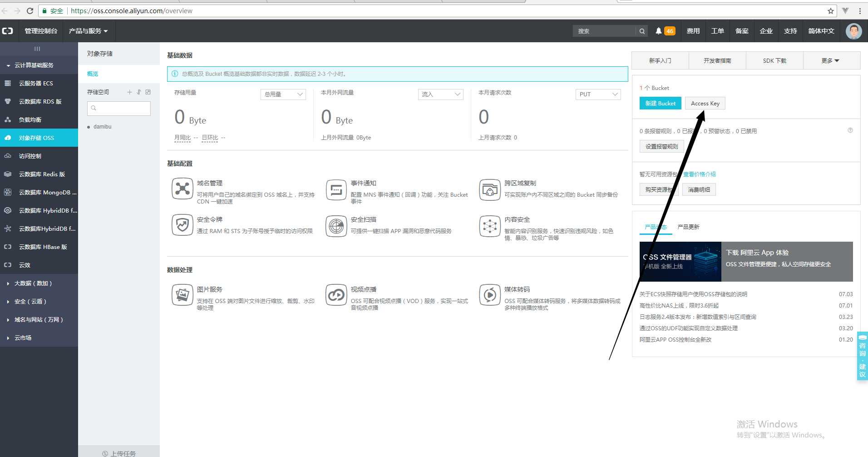Open 开发者指南 tab

point(717,60)
